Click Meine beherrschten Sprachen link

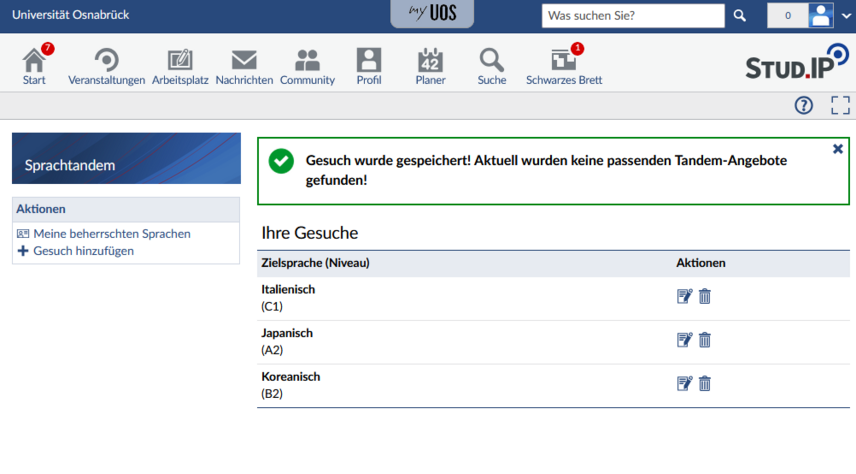pos(111,234)
